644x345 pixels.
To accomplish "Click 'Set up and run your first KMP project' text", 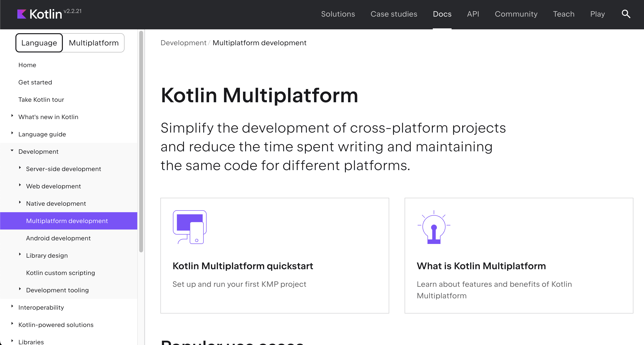I will coord(239,284).
